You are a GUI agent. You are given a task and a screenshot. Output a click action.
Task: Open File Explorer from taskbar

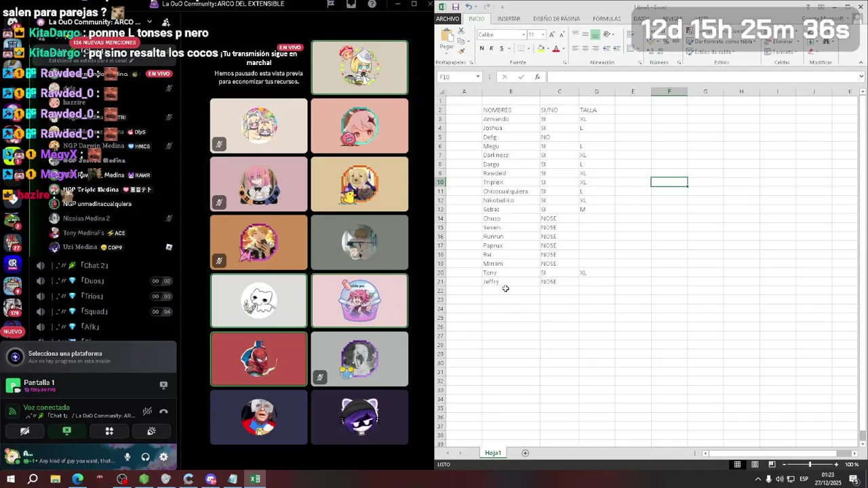click(x=56, y=479)
